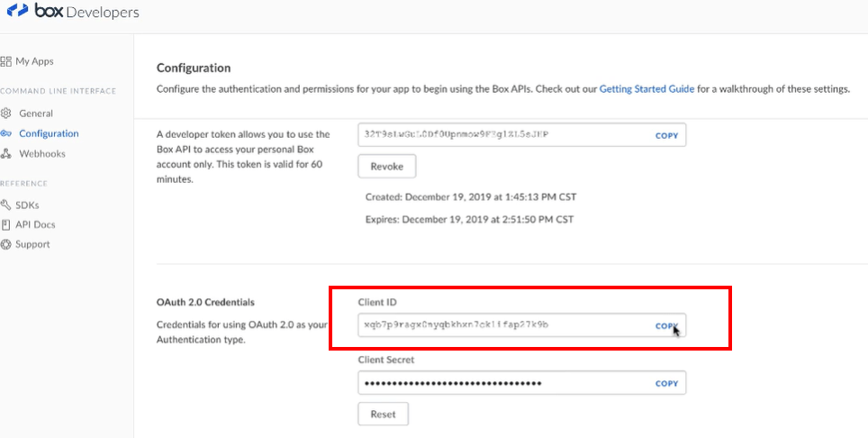Reset the Client Secret
Screen dimensions: 868x438
(x=383, y=415)
